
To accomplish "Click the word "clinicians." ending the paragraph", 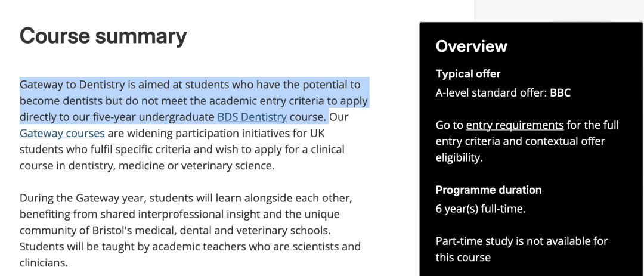I will click(44, 262).
